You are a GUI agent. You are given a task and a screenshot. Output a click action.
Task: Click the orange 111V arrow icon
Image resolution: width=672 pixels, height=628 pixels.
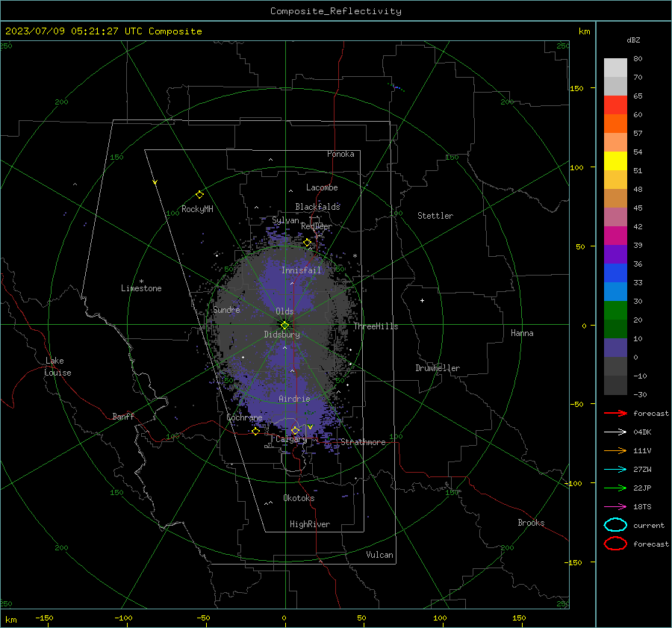pyautogui.click(x=615, y=450)
